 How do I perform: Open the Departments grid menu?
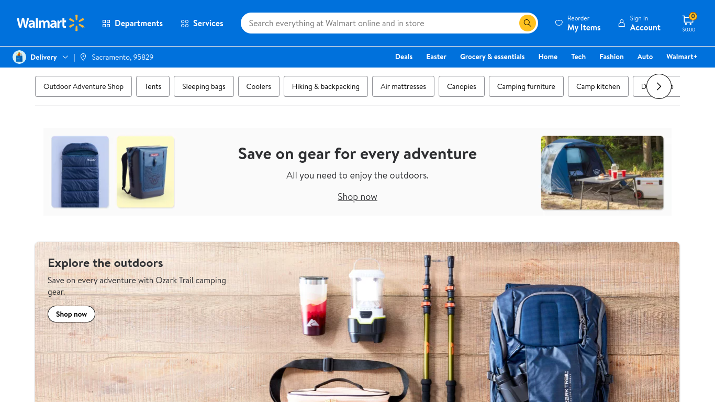coord(132,23)
